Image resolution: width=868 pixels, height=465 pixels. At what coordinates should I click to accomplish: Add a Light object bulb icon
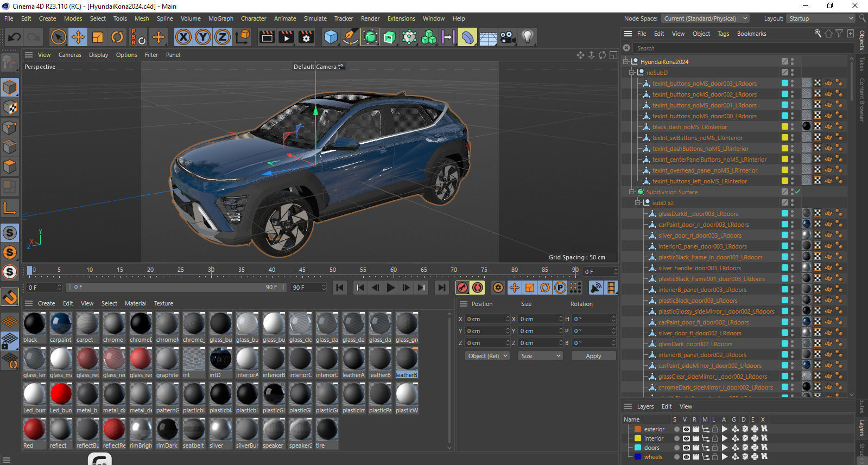coord(527,37)
